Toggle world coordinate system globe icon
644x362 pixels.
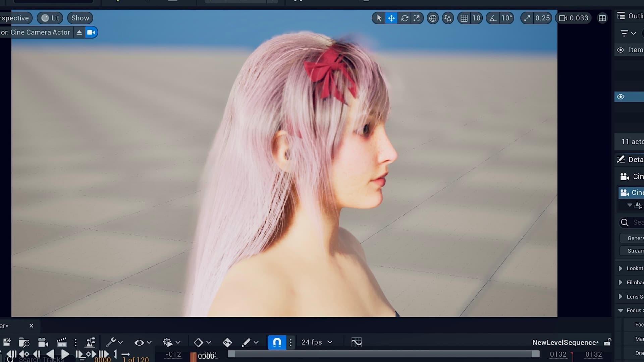(x=433, y=18)
